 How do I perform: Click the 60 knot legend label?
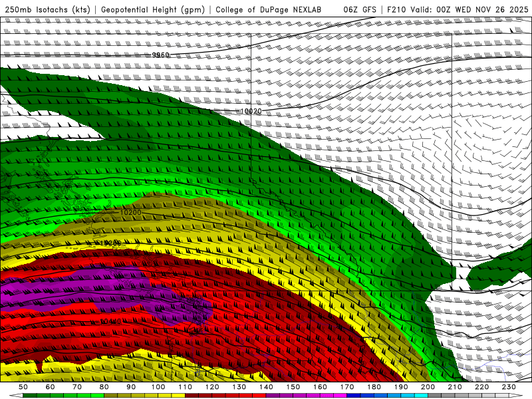(50, 387)
